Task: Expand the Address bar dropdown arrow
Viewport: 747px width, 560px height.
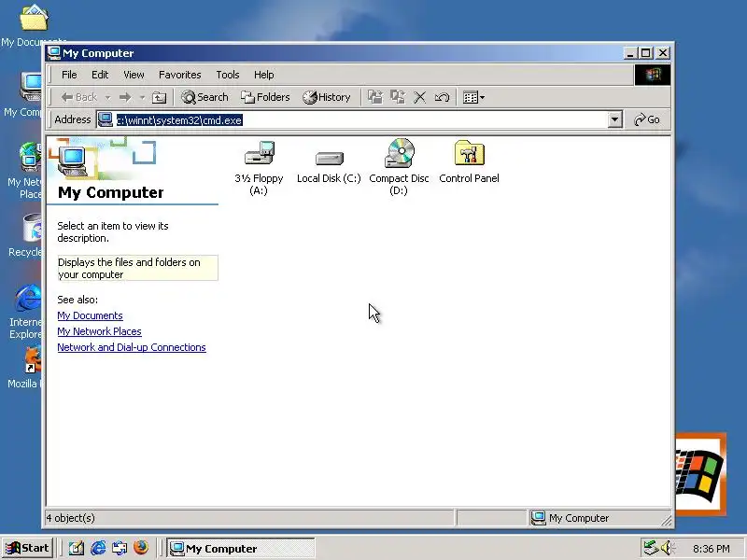Action: point(615,120)
